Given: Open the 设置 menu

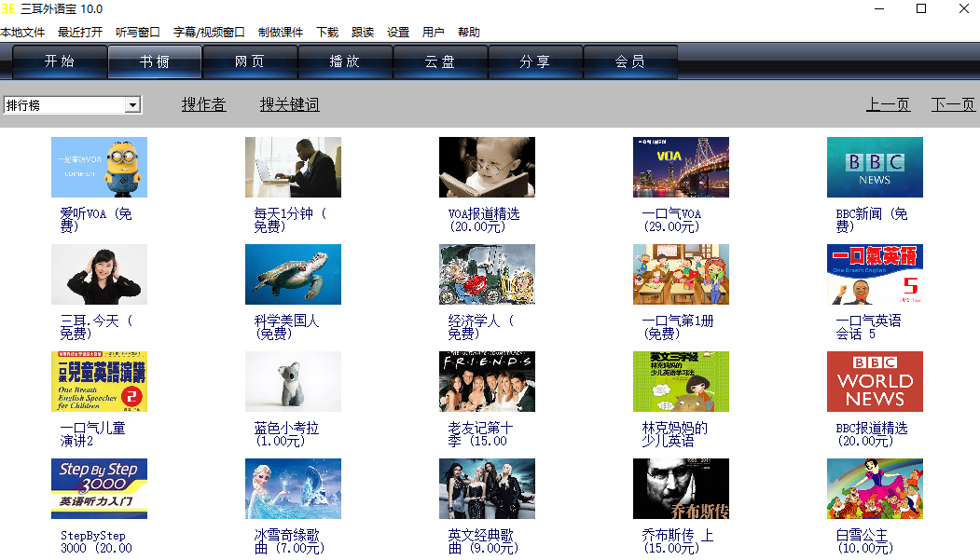Looking at the screenshot, I should click(x=397, y=33).
